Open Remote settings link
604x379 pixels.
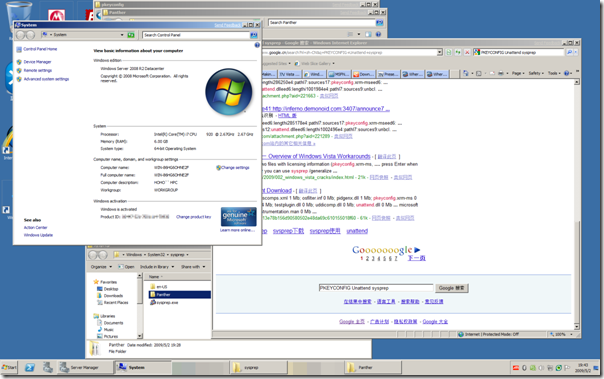pos(37,70)
